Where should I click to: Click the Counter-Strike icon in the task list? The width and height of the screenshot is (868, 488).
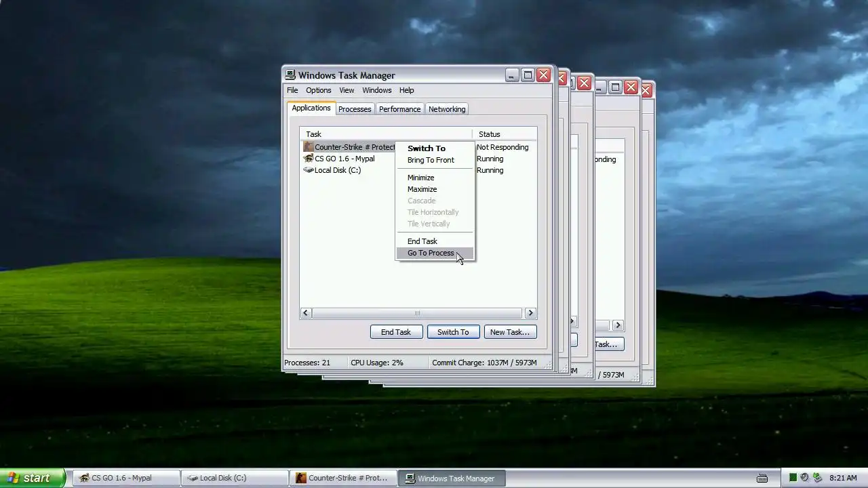point(309,147)
